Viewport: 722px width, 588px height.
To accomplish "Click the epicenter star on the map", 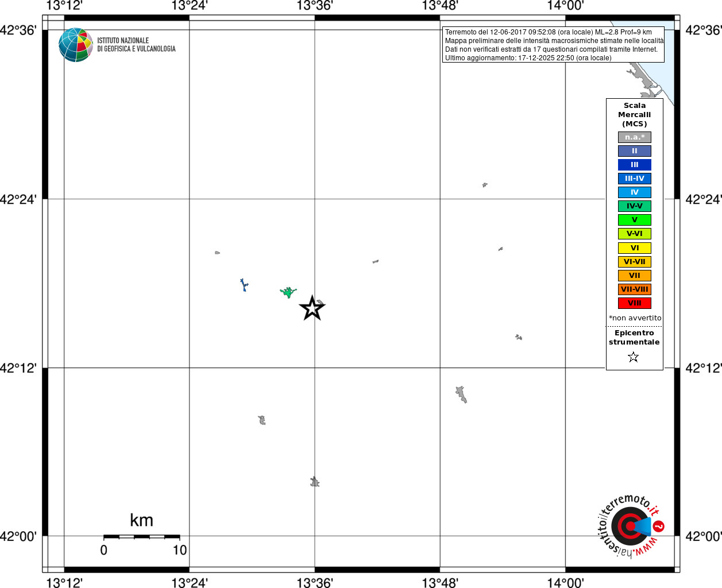I will click(x=312, y=308).
